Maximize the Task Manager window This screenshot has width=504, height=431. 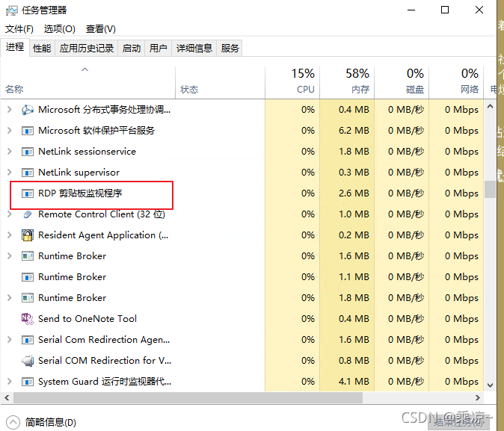tap(445, 10)
